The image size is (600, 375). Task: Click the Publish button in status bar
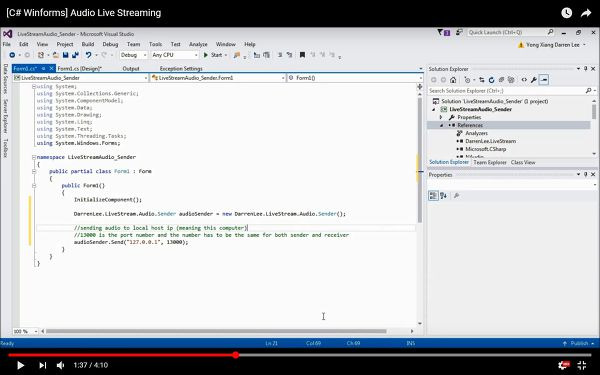point(578,343)
